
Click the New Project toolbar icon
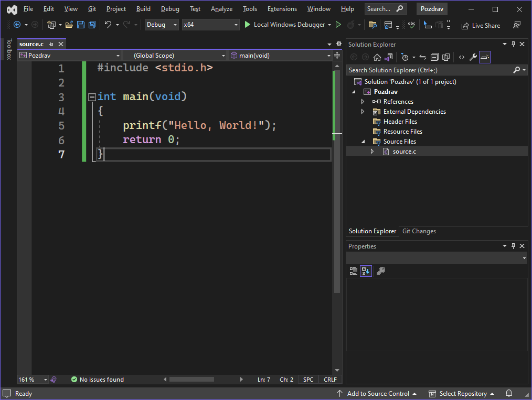51,25
